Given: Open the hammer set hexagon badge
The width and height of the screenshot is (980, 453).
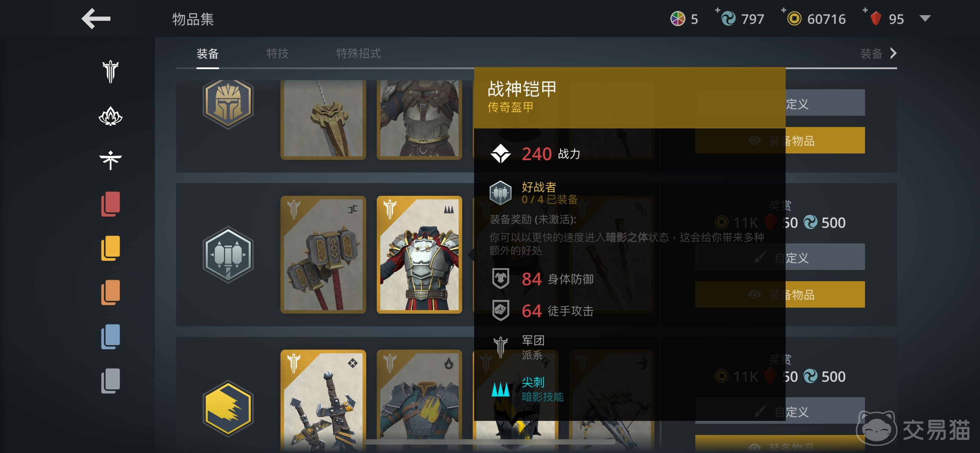Looking at the screenshot, I should (x=228, y=255).
